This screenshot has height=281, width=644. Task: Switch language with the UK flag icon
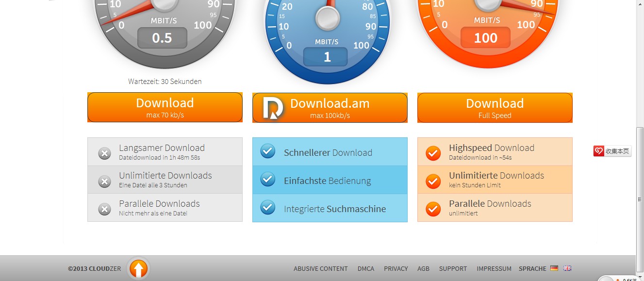[567, 268]
